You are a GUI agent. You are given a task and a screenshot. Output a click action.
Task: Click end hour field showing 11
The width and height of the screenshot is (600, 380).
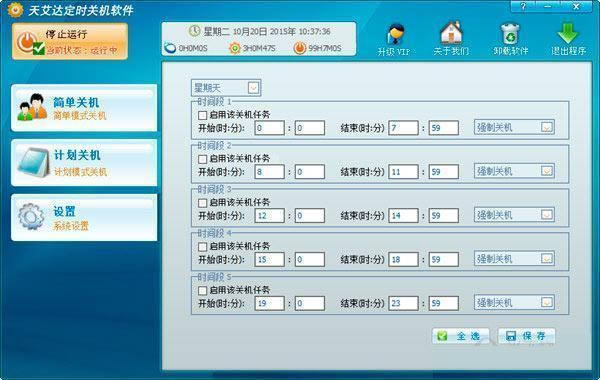point(403,172)
